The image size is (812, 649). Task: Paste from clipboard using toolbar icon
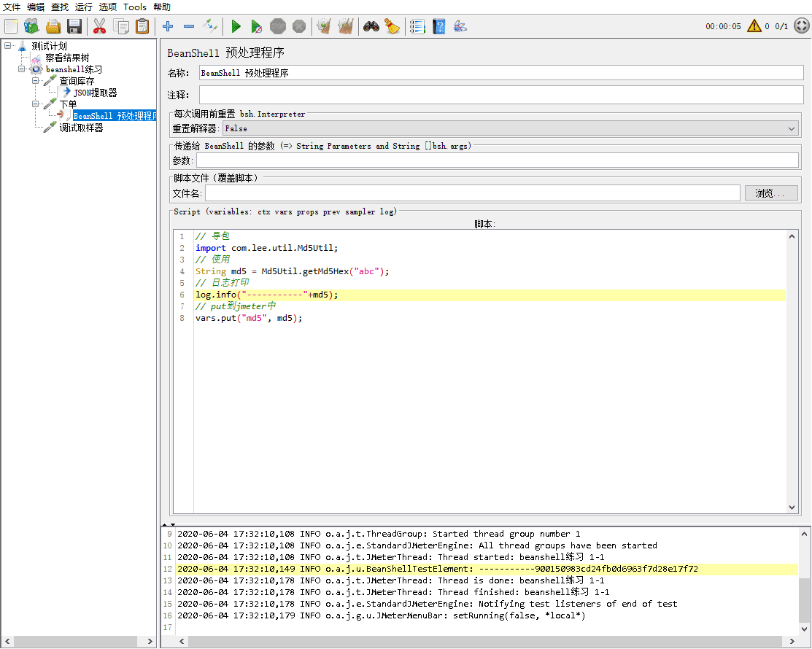(x=142, y=26)
